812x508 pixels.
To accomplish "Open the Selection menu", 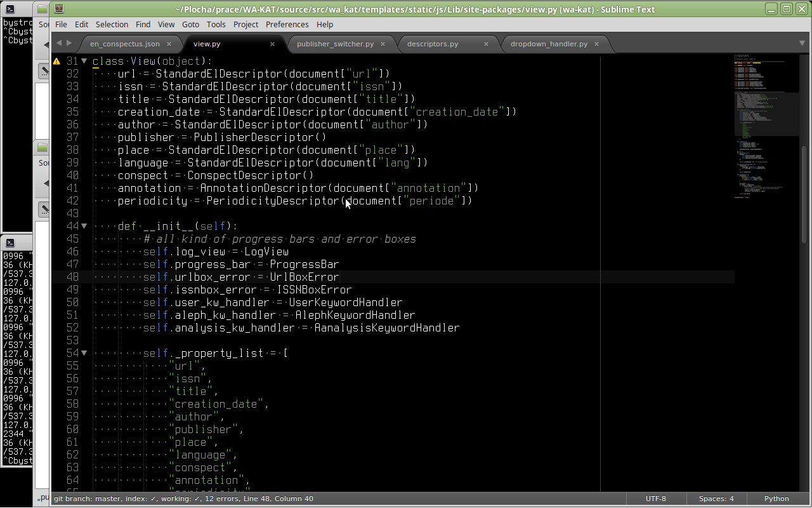I will 112,24.
